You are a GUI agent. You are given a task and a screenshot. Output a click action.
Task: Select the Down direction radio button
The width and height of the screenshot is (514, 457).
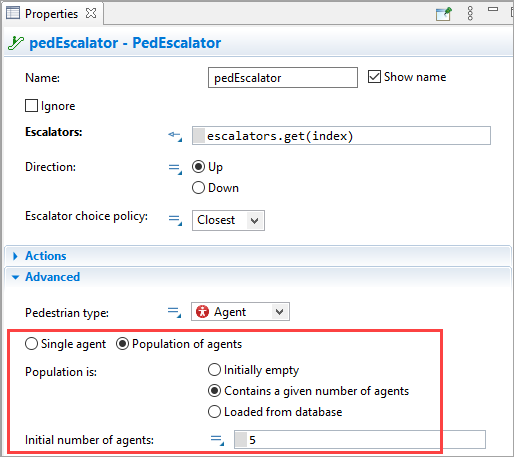[x=198, y=188]
